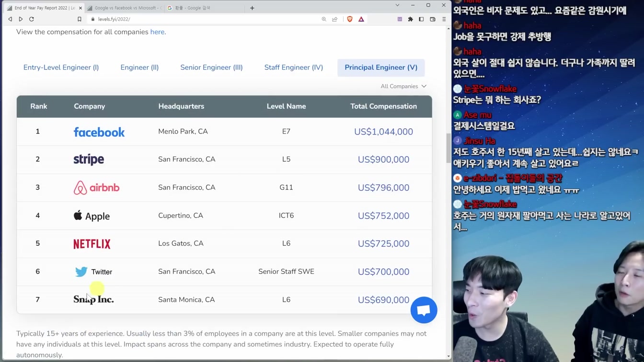Click the 'Santa Monica, CA' headquarters cell
The width and height of the screenshot is (644, 362).
(186, 300)
